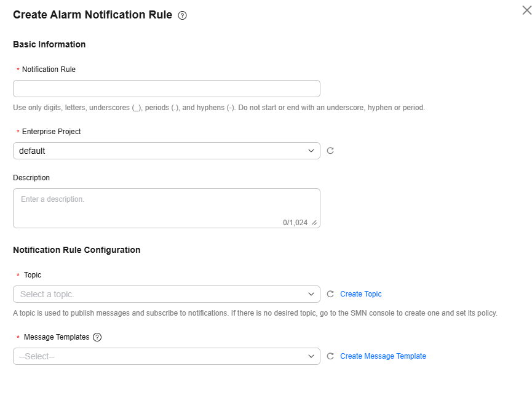Click into the Description text area
The width and height of the screenshot is (532, 395).
[x=166, y=206]
